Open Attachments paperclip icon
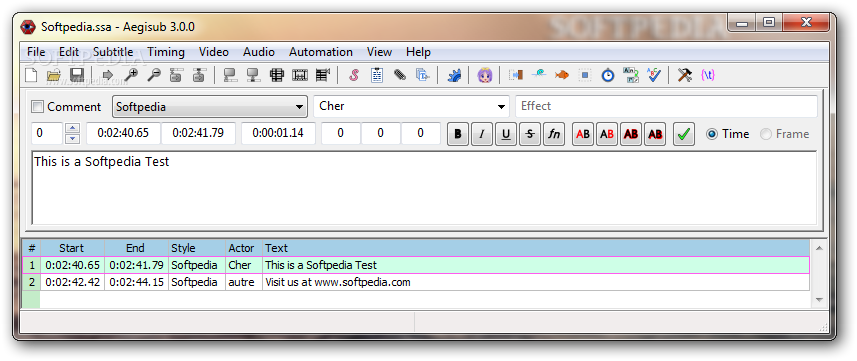857x361 pixels. point(400,75)
